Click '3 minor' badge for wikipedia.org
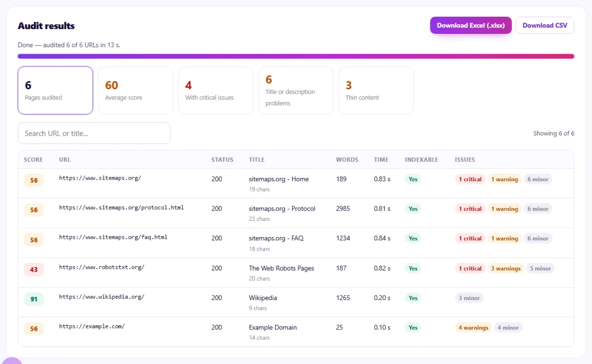 point(469,298)
